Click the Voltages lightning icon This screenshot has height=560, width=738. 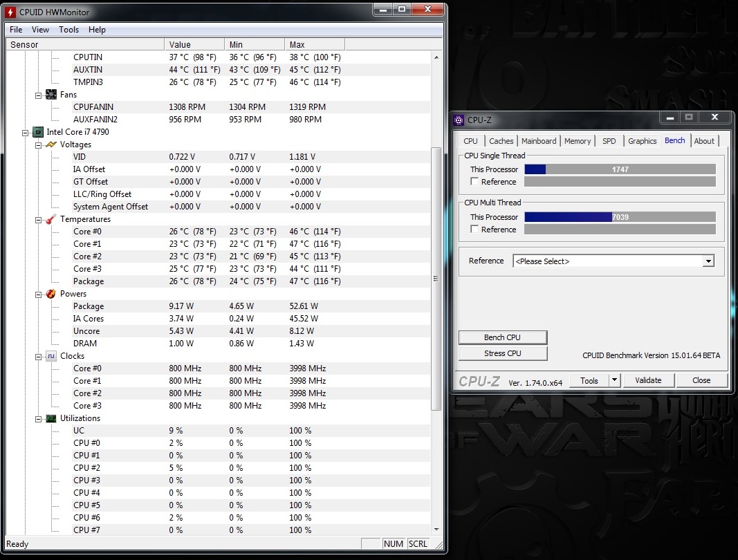point(51,144)
